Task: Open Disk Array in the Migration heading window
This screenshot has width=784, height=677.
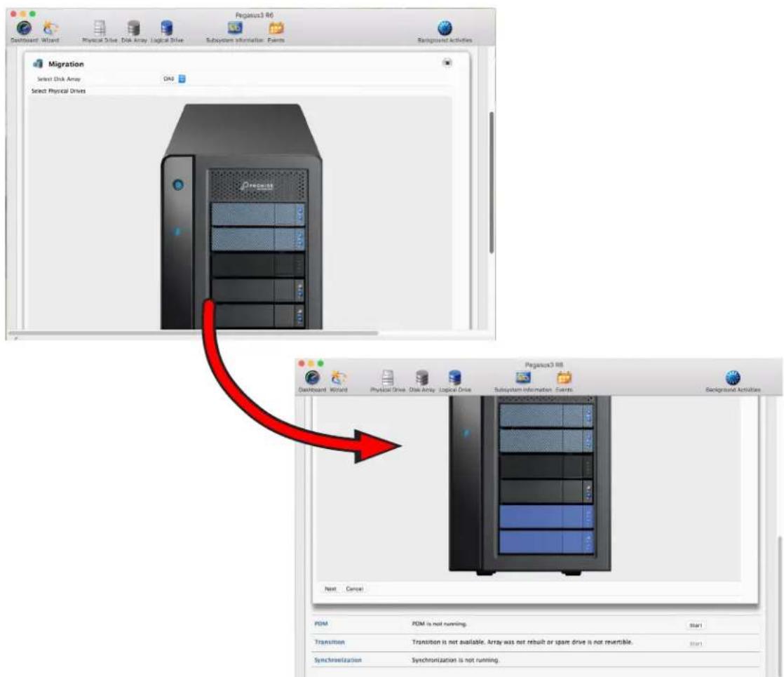Action: point(134,32)
